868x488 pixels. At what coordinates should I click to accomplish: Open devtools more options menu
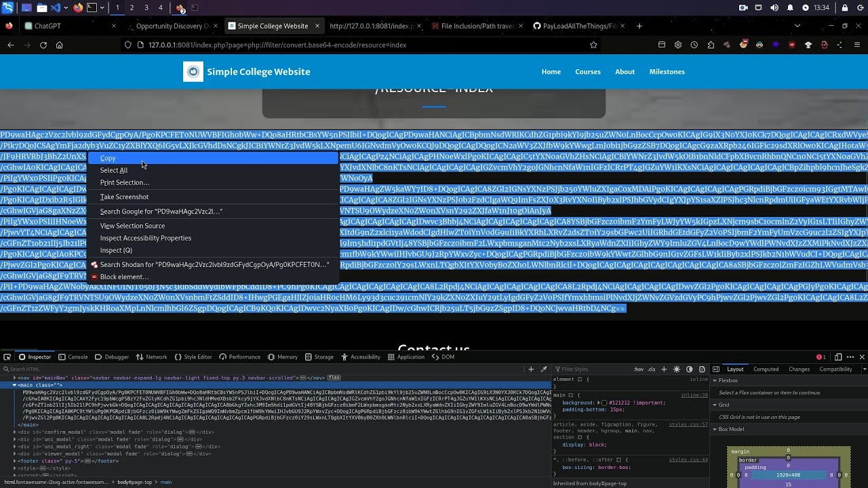point(850,357)
